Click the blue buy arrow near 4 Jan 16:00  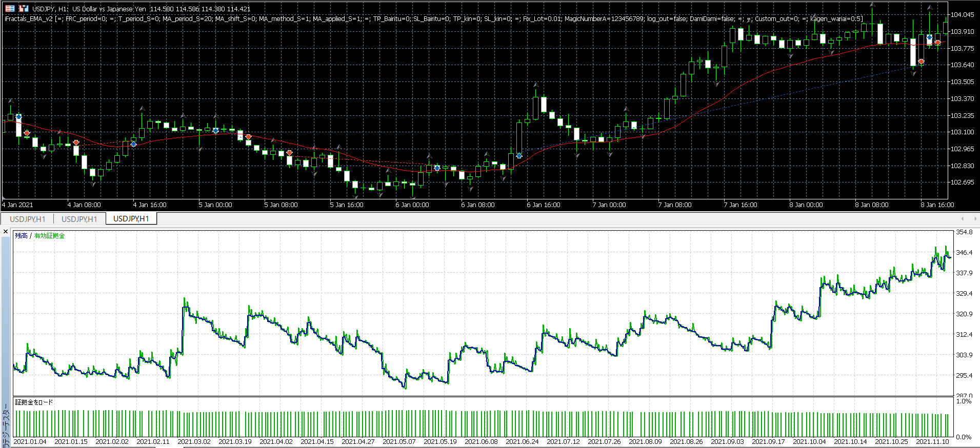(133, 144)
